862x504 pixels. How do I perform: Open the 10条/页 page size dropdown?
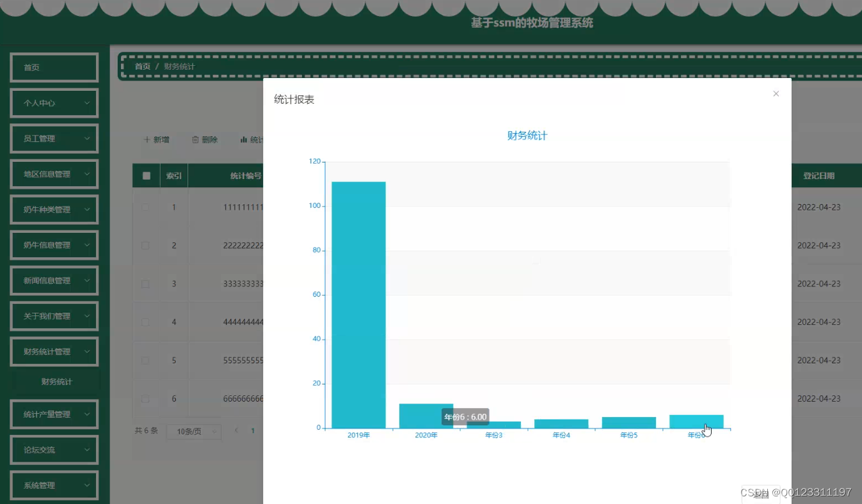[x=193, y=432]
